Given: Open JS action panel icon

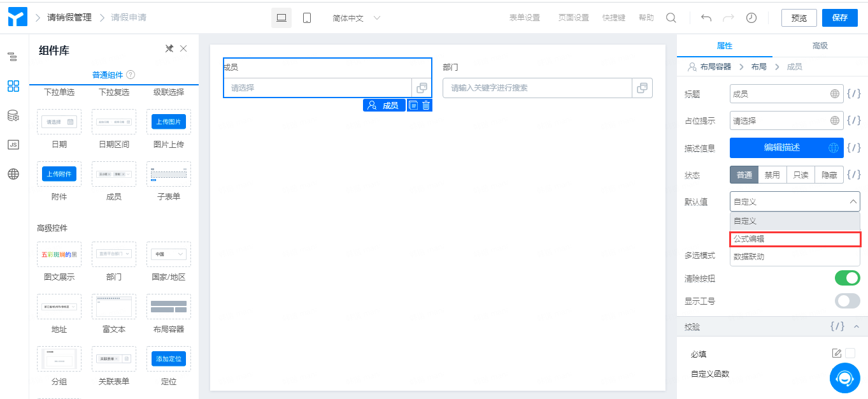Looking at the screenshot, I should pos(13,145).
